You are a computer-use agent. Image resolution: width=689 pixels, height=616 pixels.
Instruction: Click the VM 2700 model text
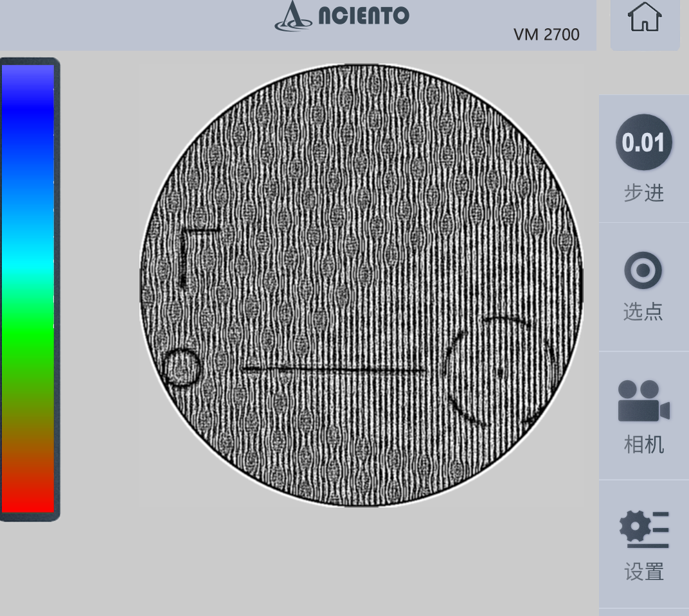[x=546, y=35]
